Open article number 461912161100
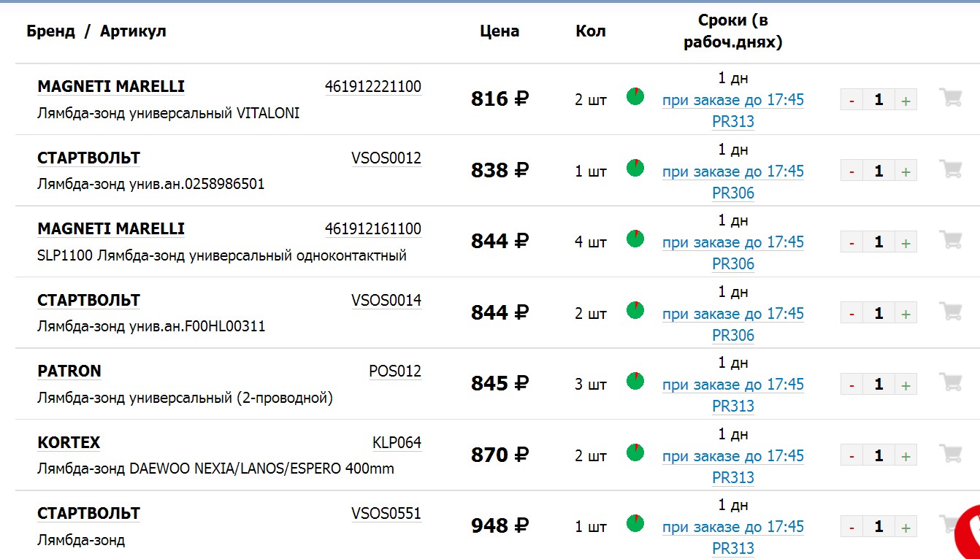 tap(373, 229)
